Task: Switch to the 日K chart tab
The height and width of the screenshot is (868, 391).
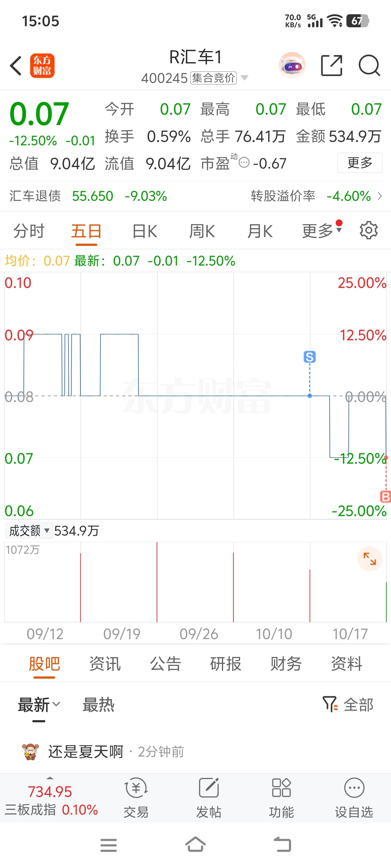Action: (x=145, y=232)
